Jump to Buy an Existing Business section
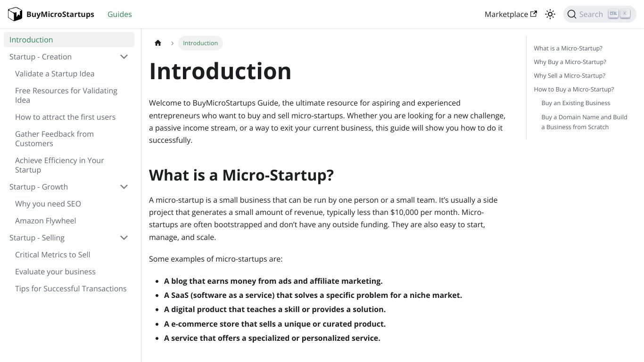This screenshot has height=362, width=644. (x=576, y=103)
